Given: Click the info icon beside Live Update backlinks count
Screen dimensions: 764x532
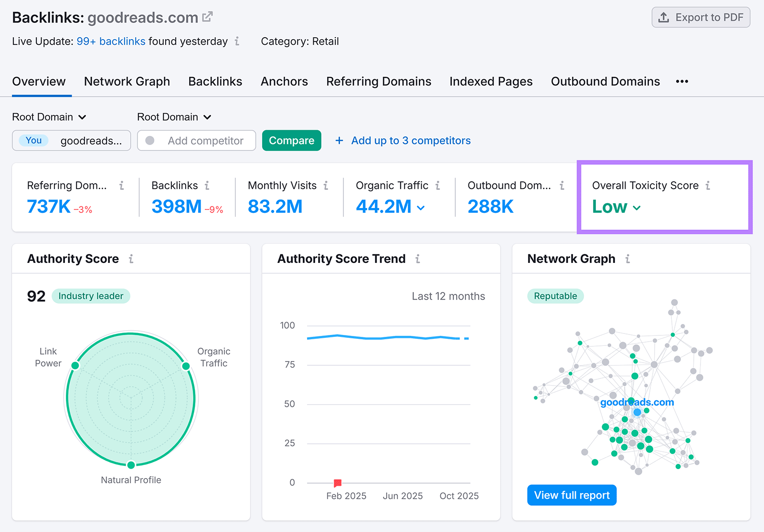Looking at the screenshot, I should tap(236, 42).
